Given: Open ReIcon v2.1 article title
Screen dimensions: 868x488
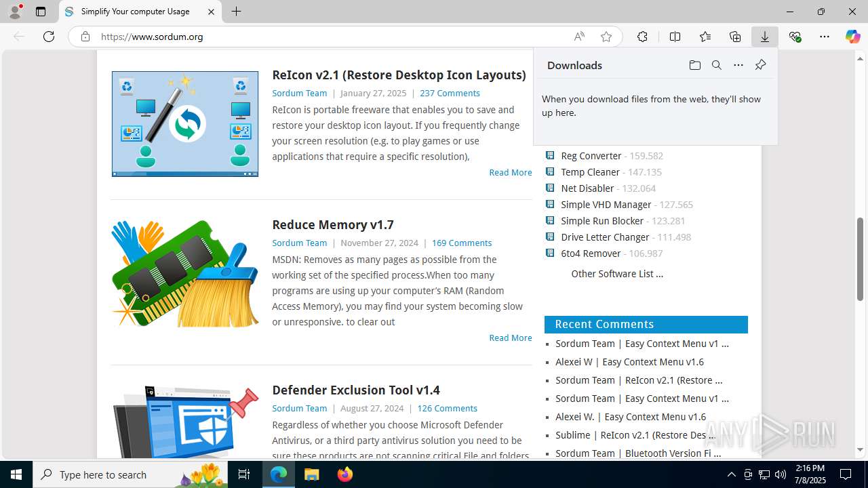Looking at the screenshot, I should (x=399, y=75).
